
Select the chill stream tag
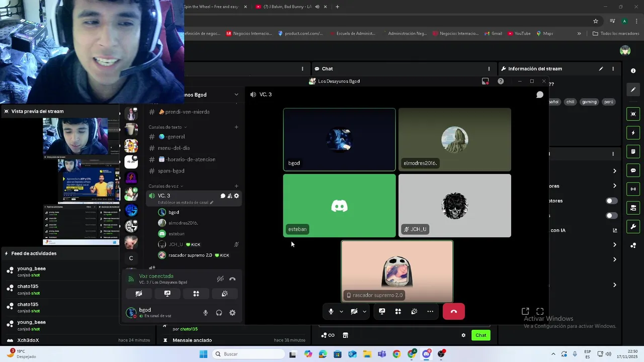pos(570,102)
